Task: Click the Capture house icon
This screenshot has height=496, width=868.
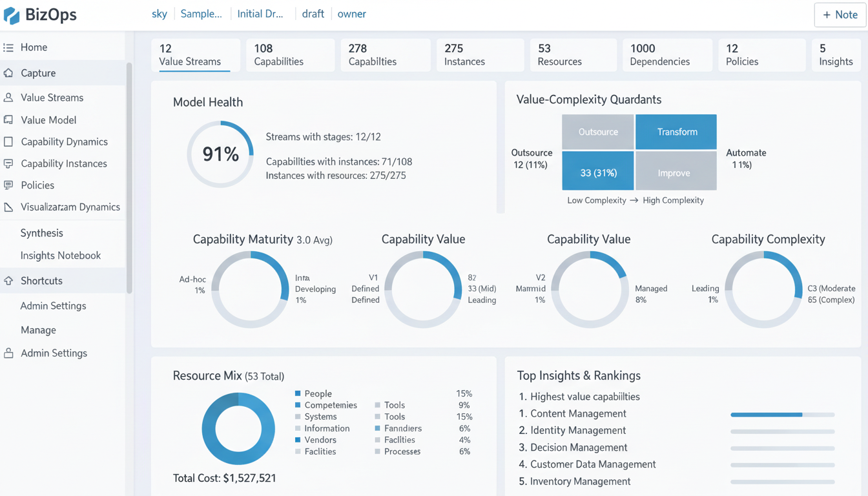Action: tap(8, 73)
